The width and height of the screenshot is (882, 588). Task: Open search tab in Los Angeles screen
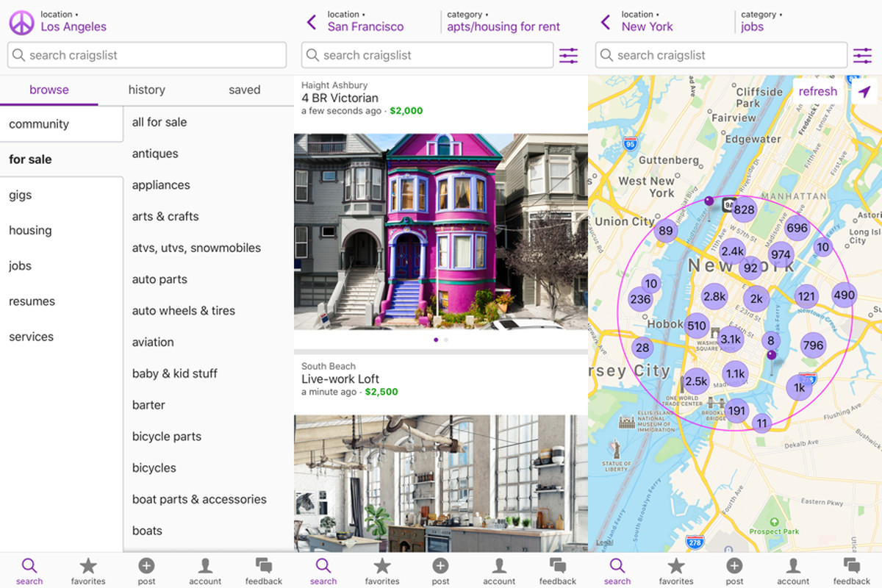pyautogui.click(x=29, y=570)
